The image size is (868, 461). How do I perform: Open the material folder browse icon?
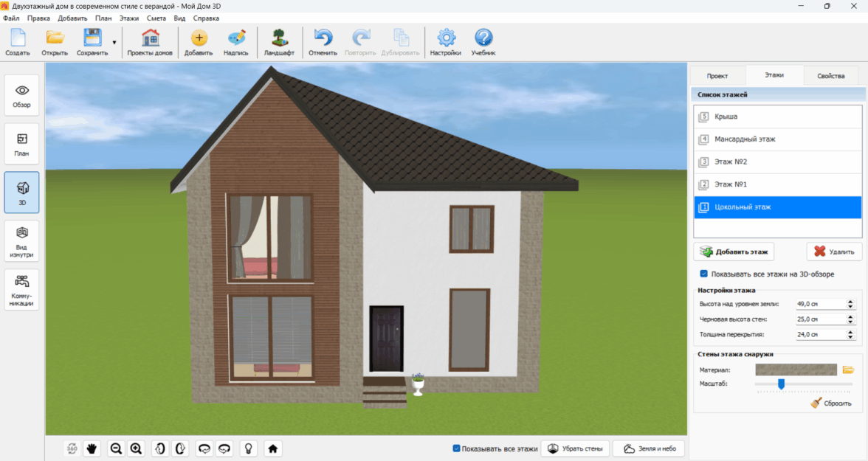point(848,370)
